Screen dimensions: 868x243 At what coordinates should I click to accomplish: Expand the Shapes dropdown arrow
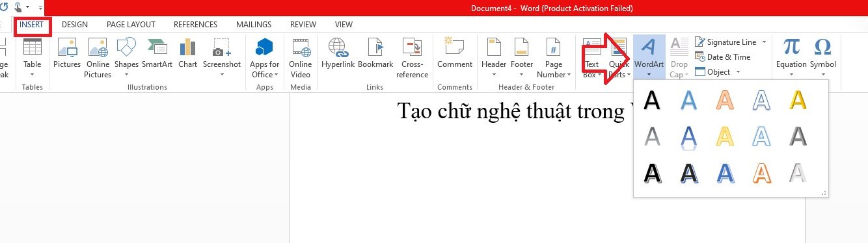126,74
